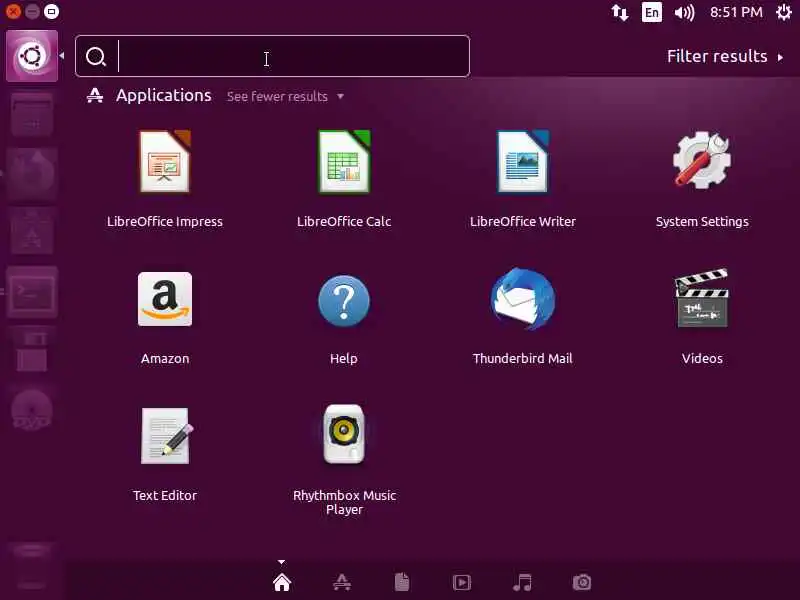Open the En keyboard layout indicator
The height and width of the screenshot is (600, 800).
point(652,12)
